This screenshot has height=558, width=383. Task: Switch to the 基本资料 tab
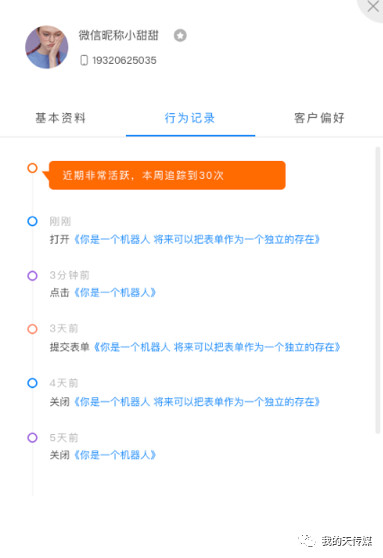[x=61, y=118]
